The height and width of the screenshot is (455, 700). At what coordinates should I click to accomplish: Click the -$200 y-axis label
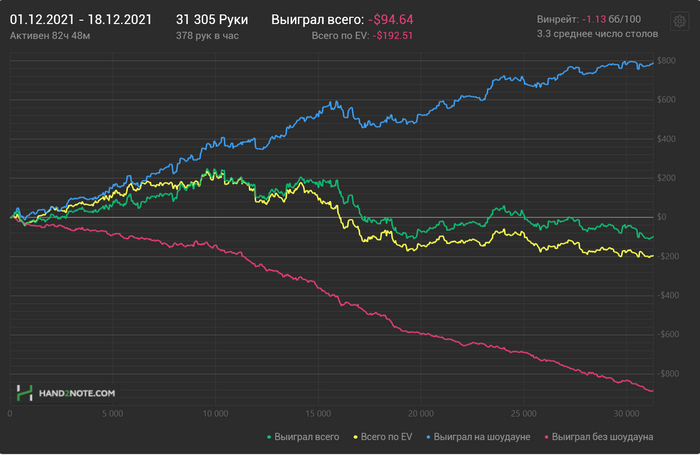(x=668, y=256)
